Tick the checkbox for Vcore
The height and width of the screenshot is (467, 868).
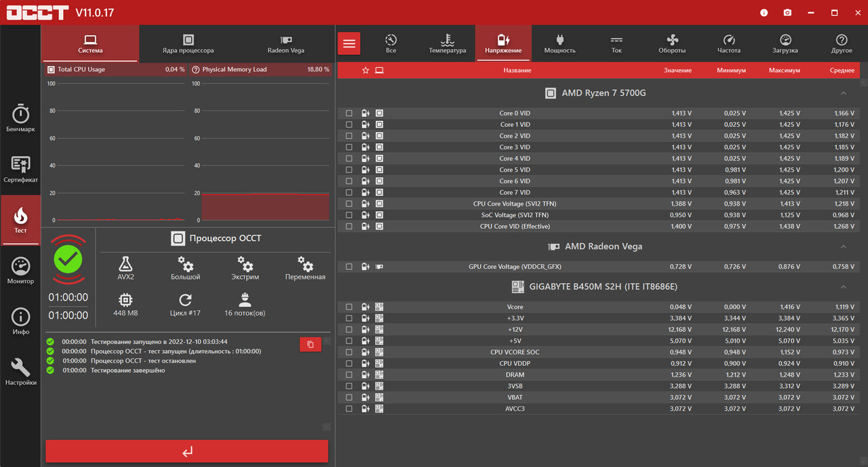click(349, 307)
